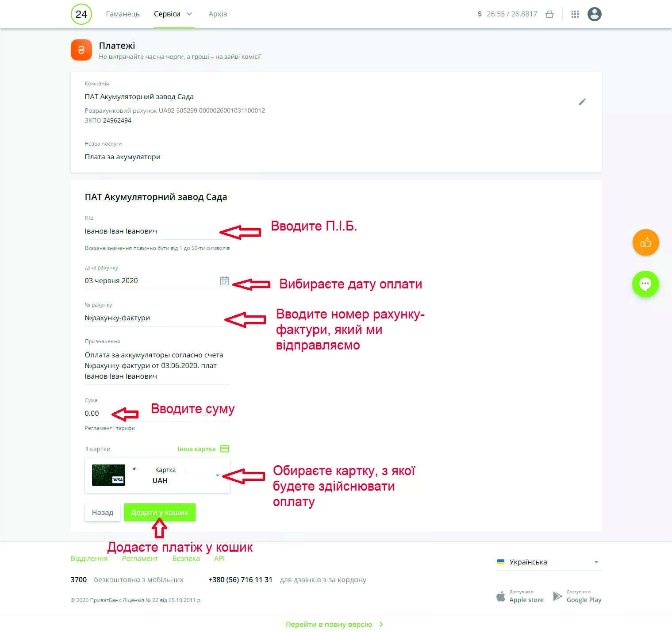The image size is (672, 633).
Task: Open the green chat support button
Action: point(645,284)
